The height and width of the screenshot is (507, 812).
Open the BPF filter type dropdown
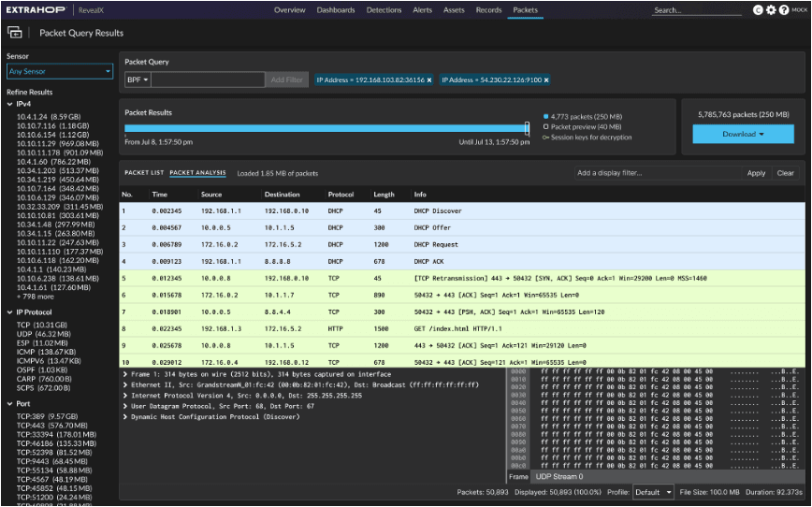coord(137,80)
